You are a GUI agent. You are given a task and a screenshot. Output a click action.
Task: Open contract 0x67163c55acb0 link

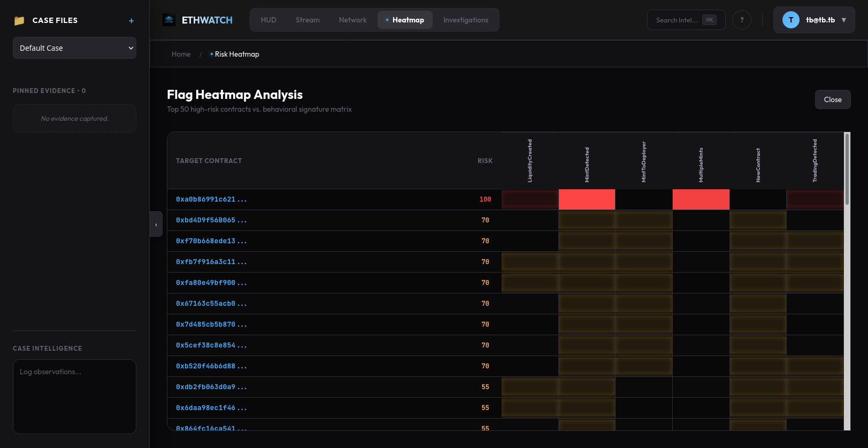(x=211, y=304)
